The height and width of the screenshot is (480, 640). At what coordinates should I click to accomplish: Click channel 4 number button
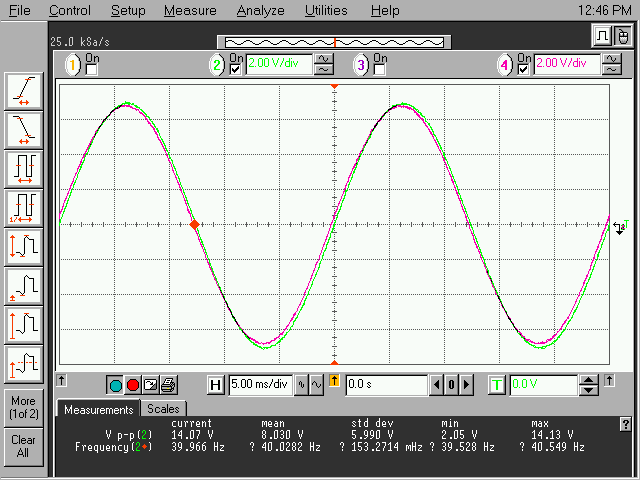click(505, 65)
